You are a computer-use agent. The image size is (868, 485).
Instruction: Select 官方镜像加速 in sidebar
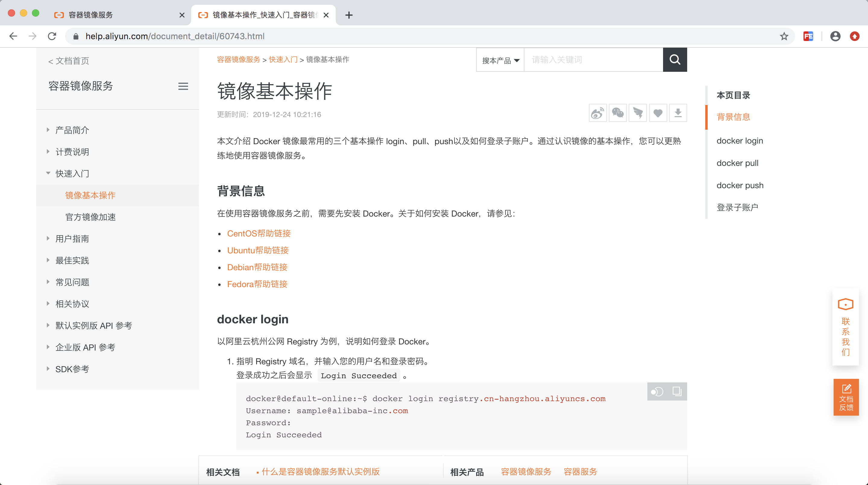[x=90, y=217]
